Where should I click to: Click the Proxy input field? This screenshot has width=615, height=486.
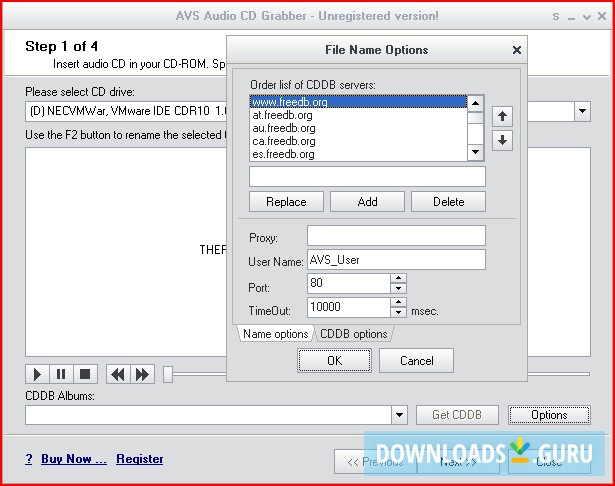pyautogui.click(x=396, y=235)
